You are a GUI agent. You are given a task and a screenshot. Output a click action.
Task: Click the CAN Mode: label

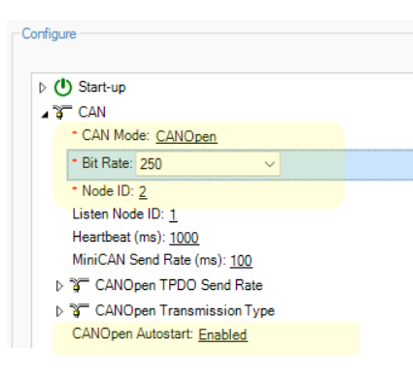point(116,136)
